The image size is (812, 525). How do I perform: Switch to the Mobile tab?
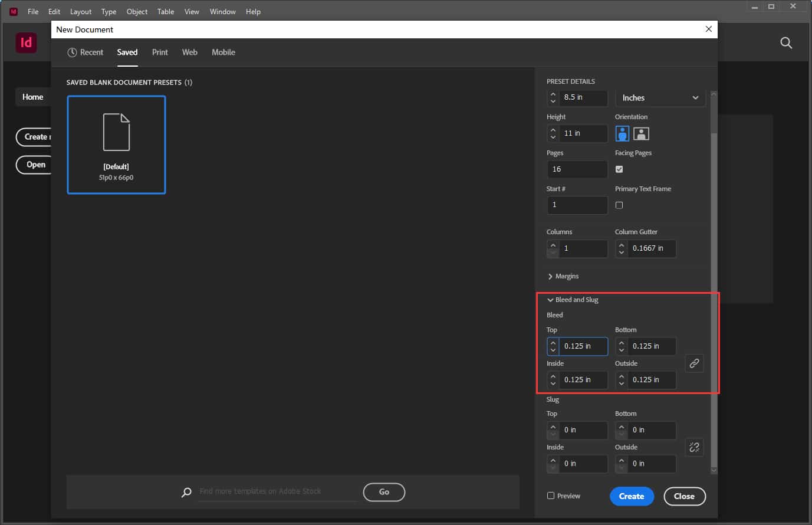point(223,52)
